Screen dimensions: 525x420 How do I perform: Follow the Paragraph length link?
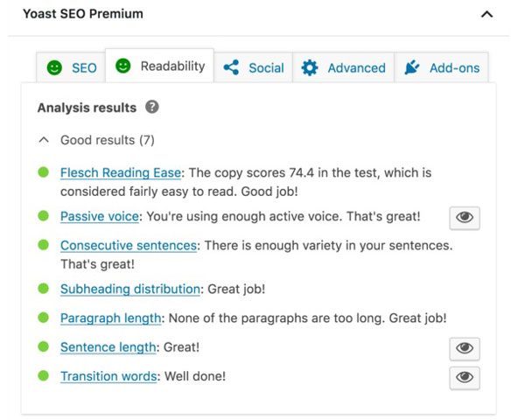click(x=110, y=318)
